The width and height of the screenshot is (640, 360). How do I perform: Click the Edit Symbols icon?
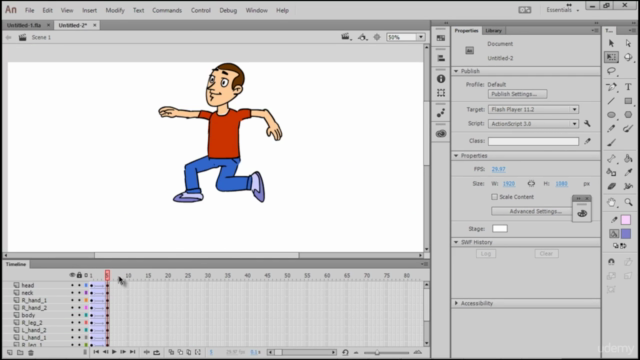tap(362, 37)
